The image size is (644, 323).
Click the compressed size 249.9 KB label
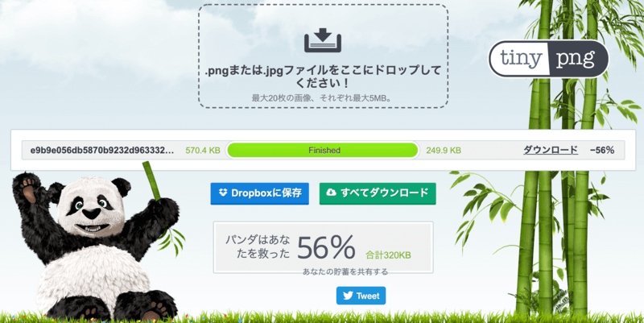tap(444, 151)
